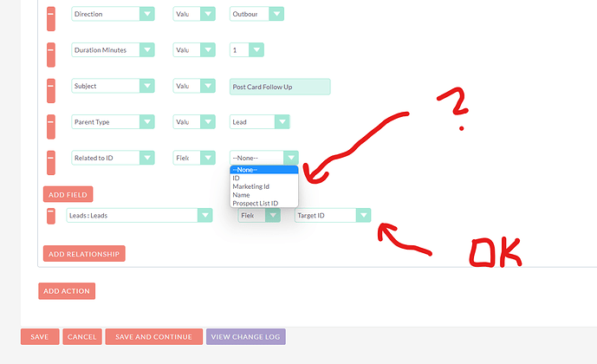Open value type dropdown for Parent Type
The image size is (597, 364).
194,122
